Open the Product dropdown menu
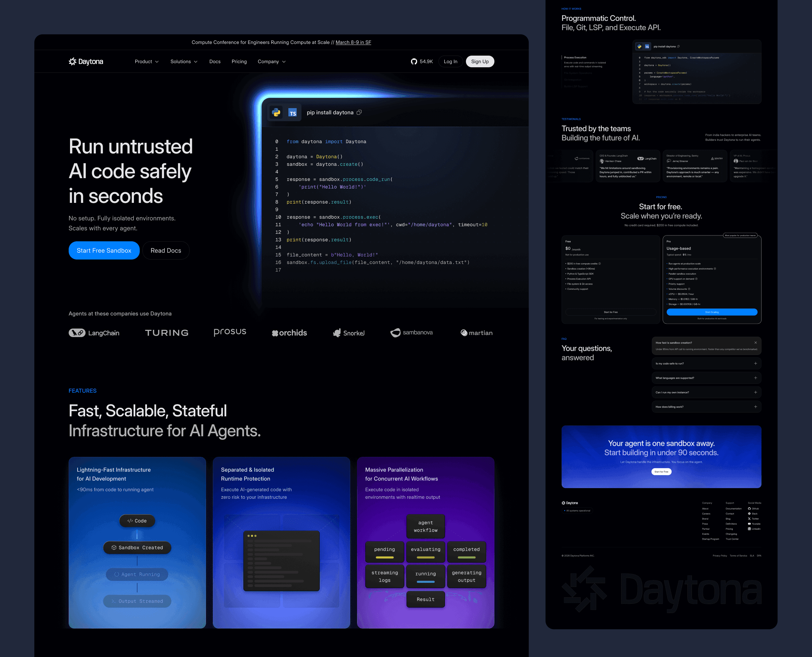The image size is (812, 657). pos(147,61)
